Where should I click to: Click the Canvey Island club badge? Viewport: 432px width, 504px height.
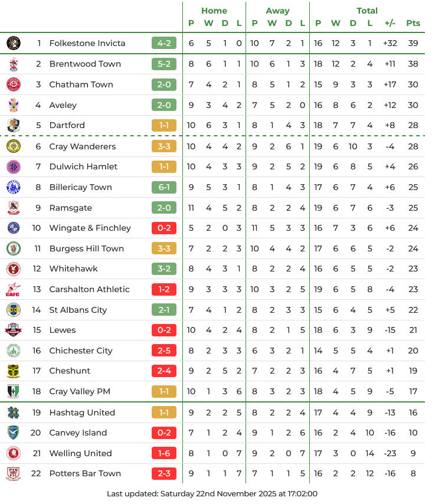coord(14,433)
